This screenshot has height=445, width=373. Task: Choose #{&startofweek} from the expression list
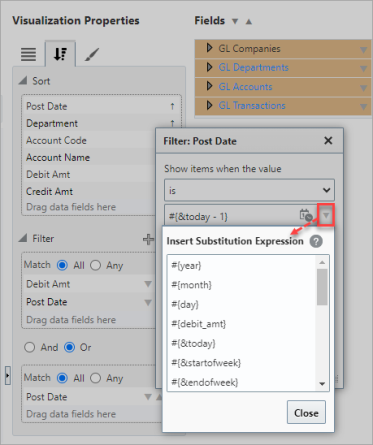point(206,363)
